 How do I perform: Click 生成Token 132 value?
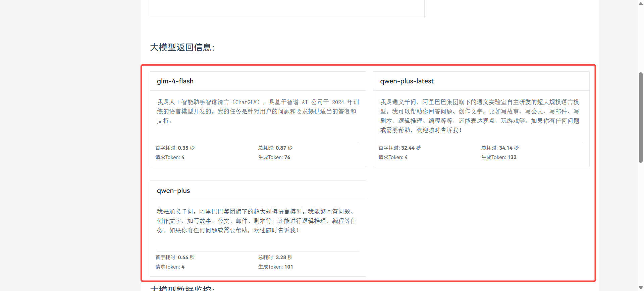click(x=499, y=157)
